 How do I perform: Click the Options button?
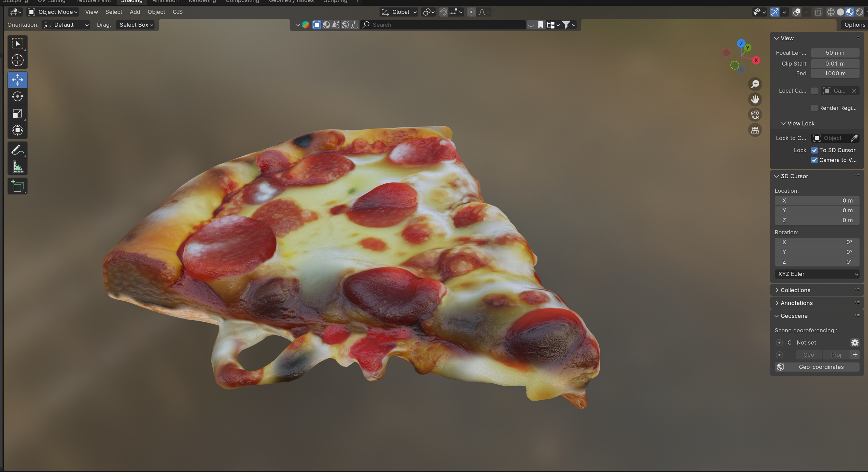pyautogui.click(x=854, y=25)
